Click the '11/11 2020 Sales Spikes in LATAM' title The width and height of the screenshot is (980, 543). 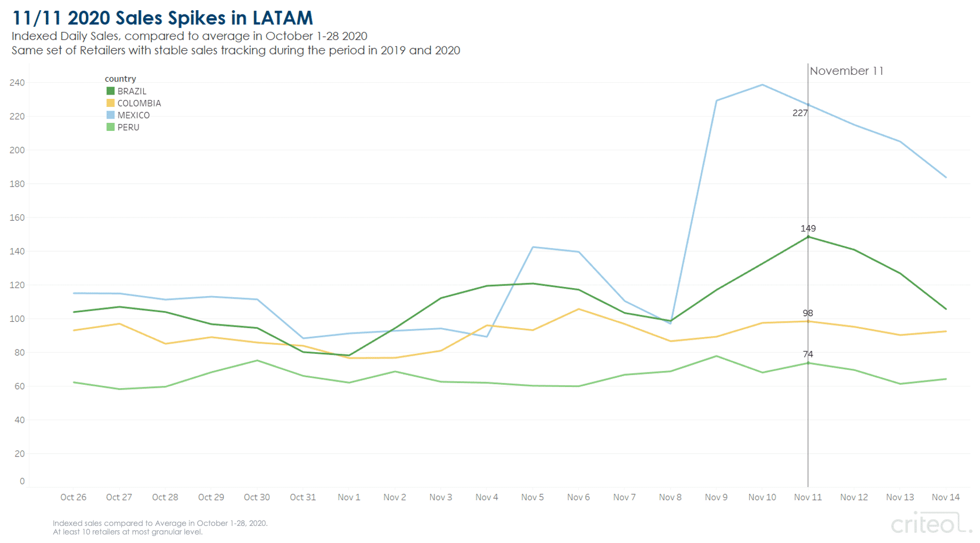(x=162, y=18)
